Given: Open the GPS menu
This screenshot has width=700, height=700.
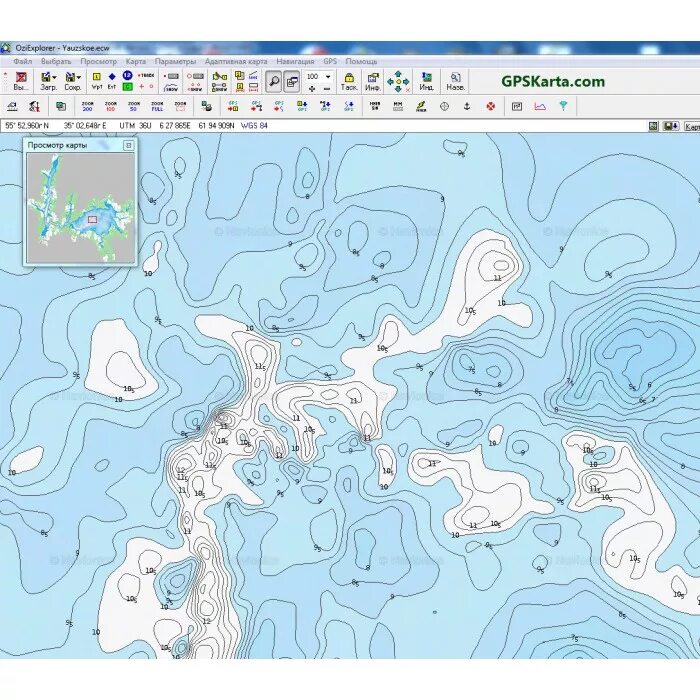Looking at the screenshot, I should [330, 62].
